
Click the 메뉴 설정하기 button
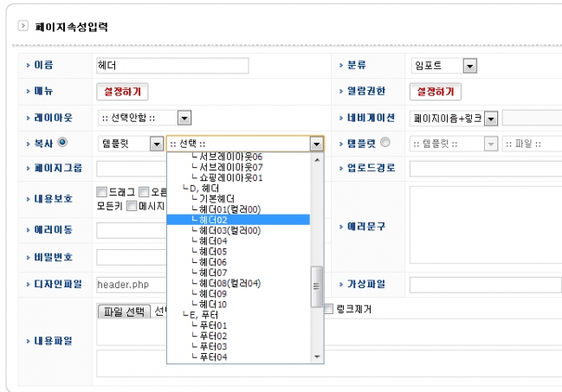pyautogui.click(x=122, y=92)
